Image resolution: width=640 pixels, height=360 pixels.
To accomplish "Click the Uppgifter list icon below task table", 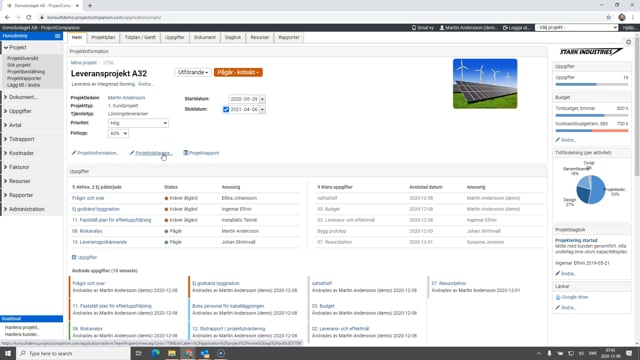I will pos(74,257).
